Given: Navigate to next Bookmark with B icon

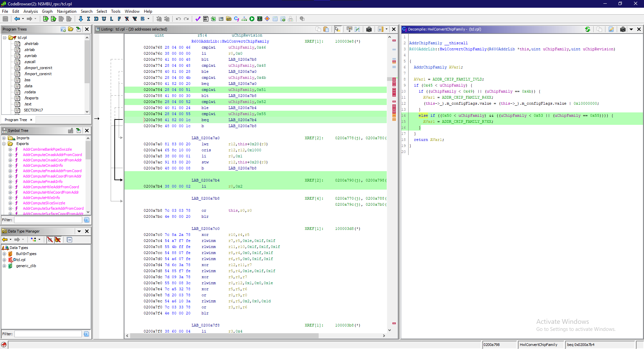Looking at the screenshot, I should click(143, 19).
